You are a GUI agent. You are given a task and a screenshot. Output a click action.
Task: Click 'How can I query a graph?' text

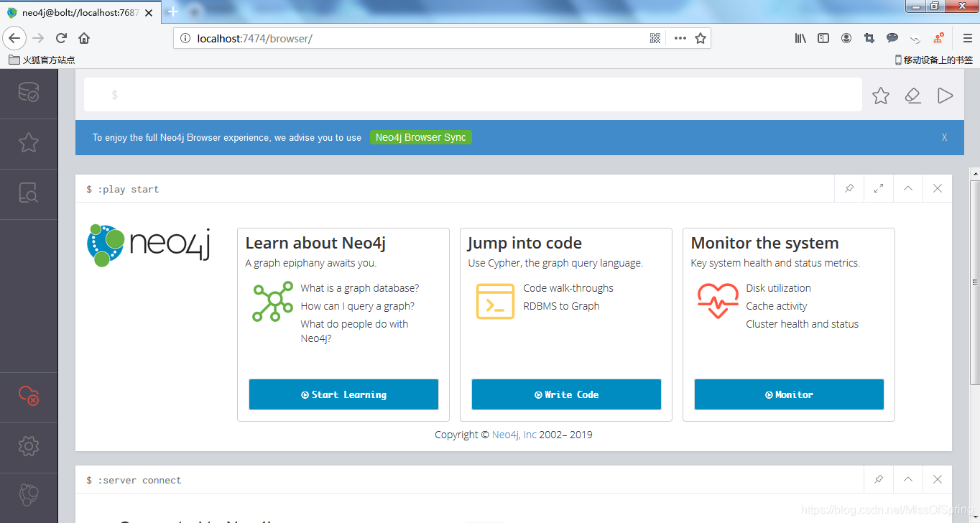tap(358, 306)
